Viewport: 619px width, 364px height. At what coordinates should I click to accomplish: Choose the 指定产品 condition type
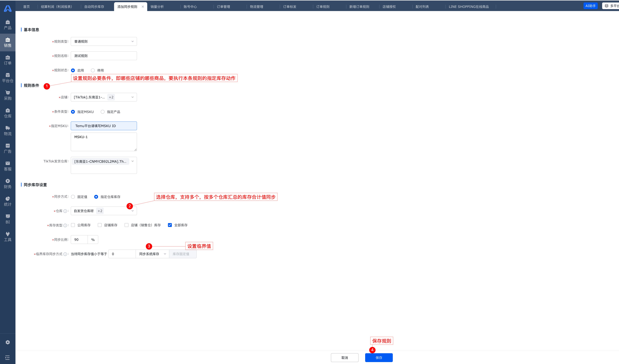tap(103, 112)
